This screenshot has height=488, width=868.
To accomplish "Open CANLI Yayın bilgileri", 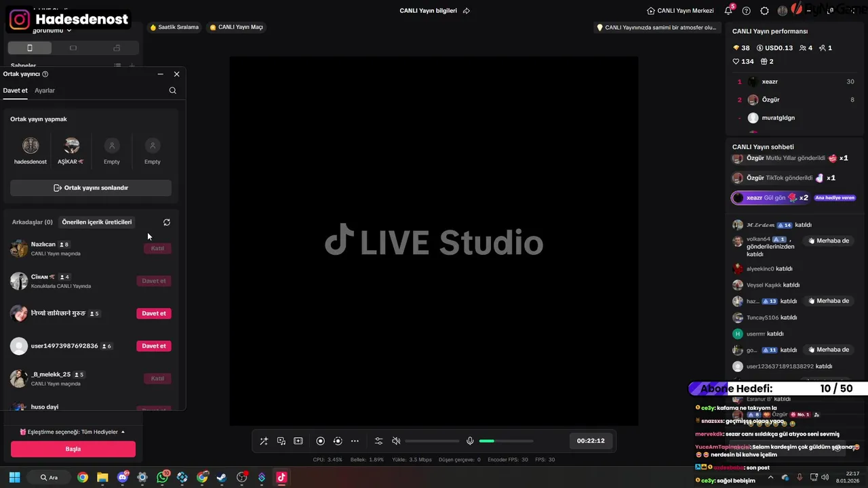I will click(429, 11).
